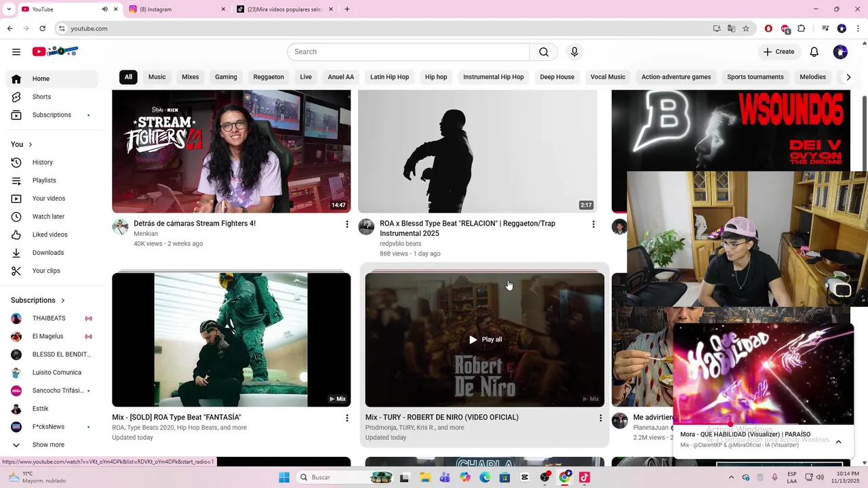Open the red Opera-style extension icon
This screenshot has height=488, width=868.
[x=768, y=28]
